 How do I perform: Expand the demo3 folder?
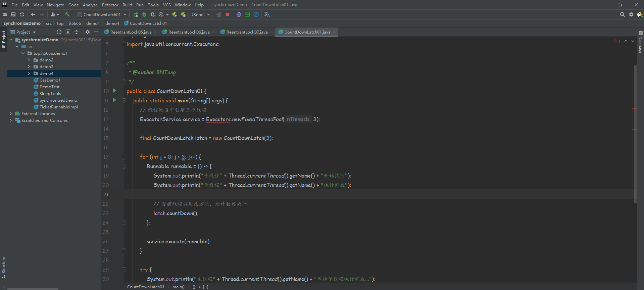29,66
